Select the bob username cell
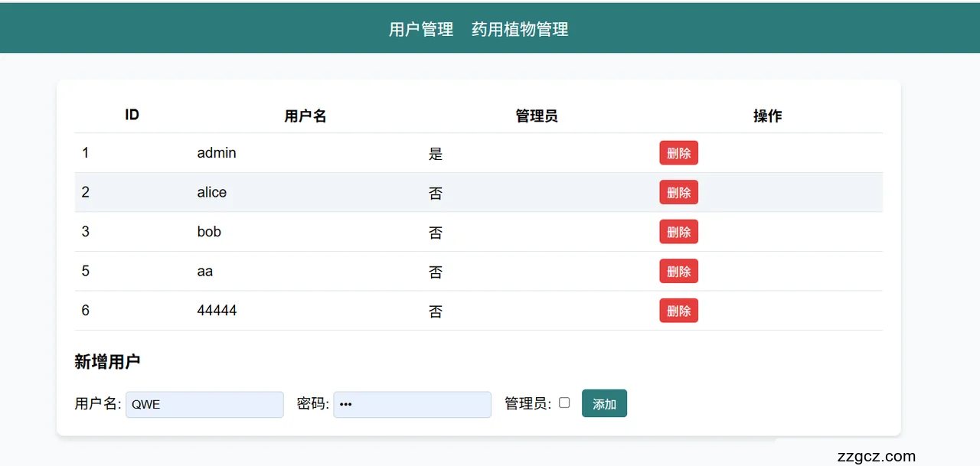980x466 pixels. pyautogui.click(x=209, y=232)
